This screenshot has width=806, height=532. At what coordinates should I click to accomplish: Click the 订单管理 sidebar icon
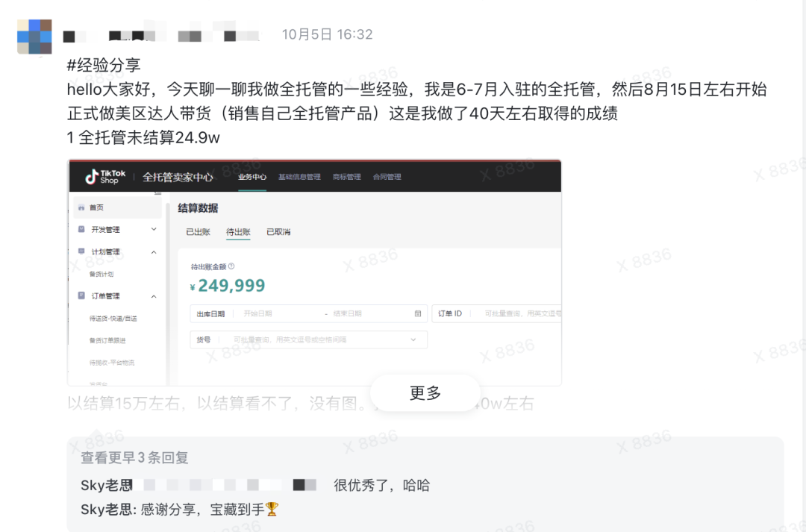pos(80,295)
